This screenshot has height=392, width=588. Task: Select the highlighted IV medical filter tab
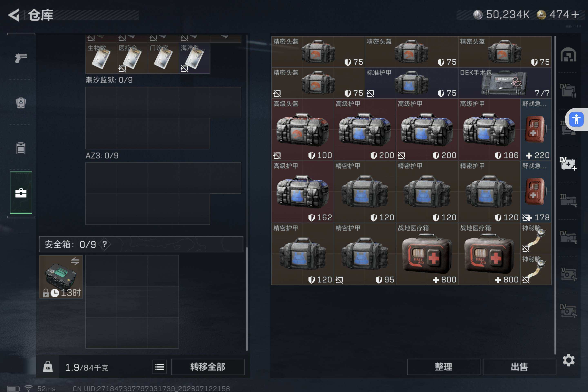[x=568, y=164]
